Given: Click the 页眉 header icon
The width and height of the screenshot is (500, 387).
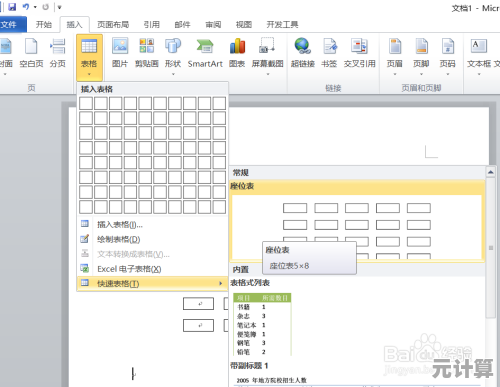Looking at the screenshot, I should 395,46.
